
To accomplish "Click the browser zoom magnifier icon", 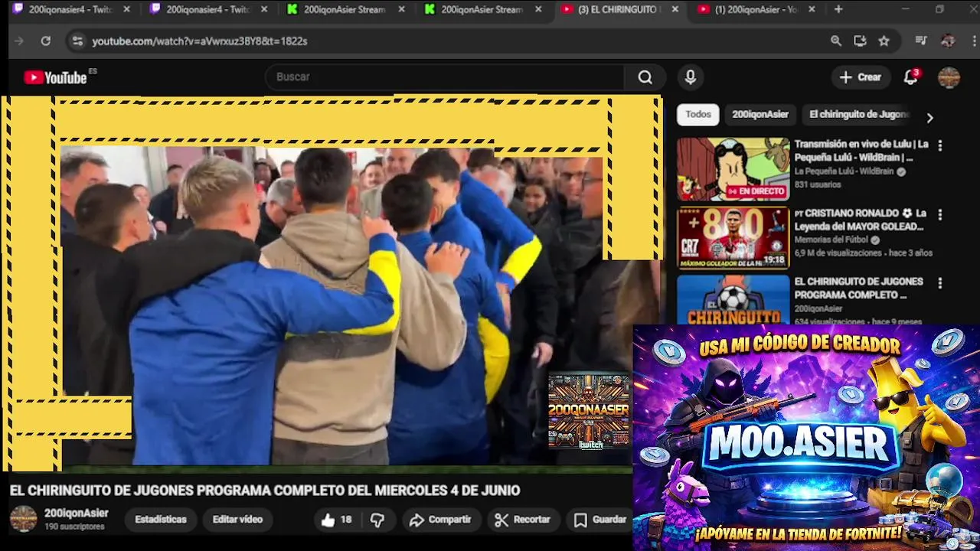I will [836, 41].
